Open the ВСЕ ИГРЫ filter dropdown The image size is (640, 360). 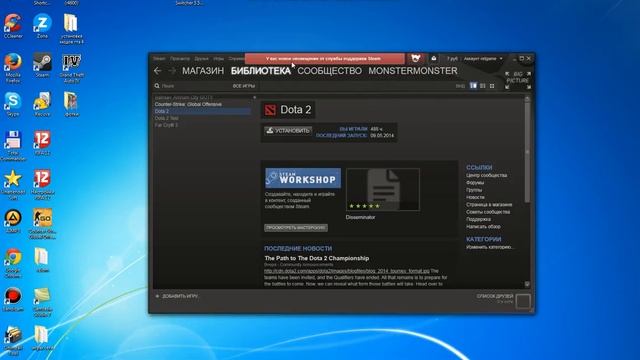244,86
